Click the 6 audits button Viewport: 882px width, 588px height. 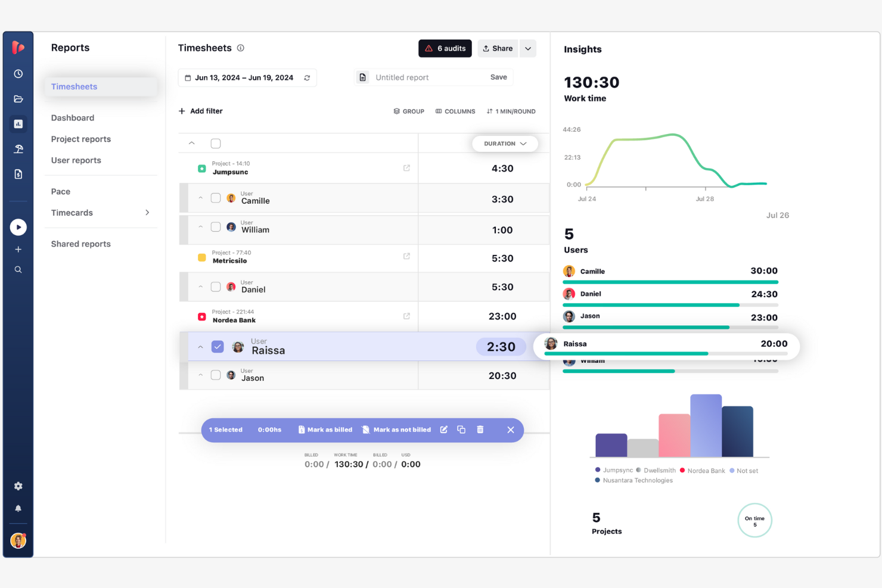[x=445, y=49]
